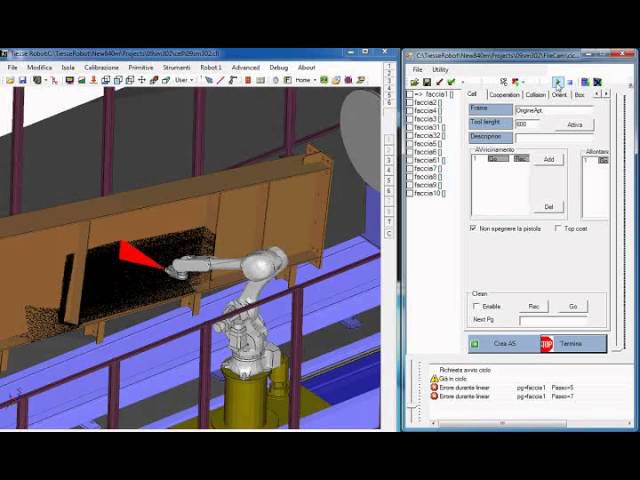Check the faccia10 checkbox

coord(410,193)
